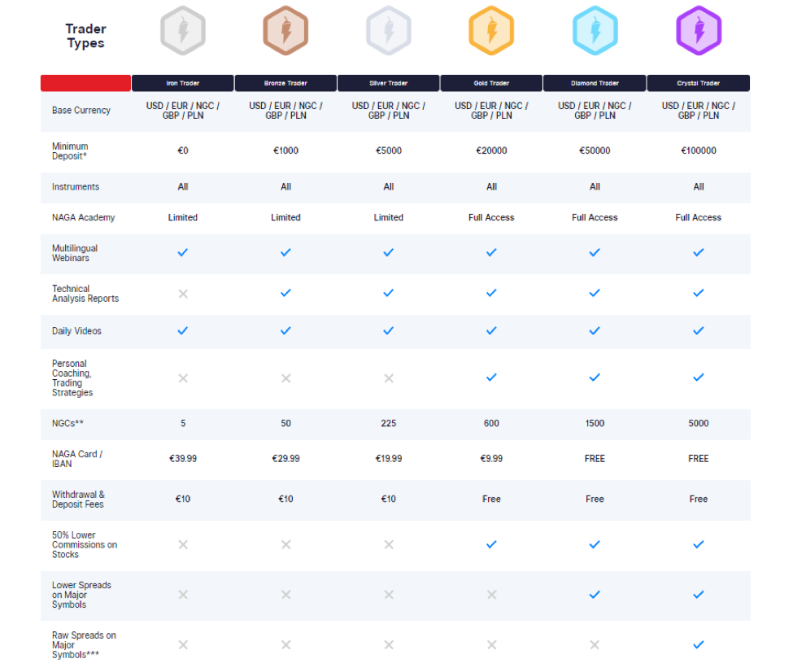Click the 225 NGCs value
This screenshot has width=793, height=672.
[389, 424]
